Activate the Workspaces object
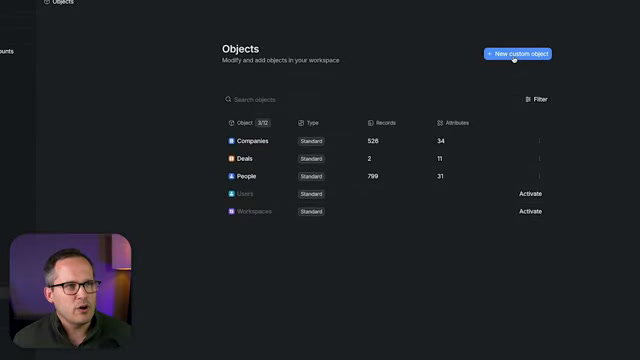 tap(530, 211)
